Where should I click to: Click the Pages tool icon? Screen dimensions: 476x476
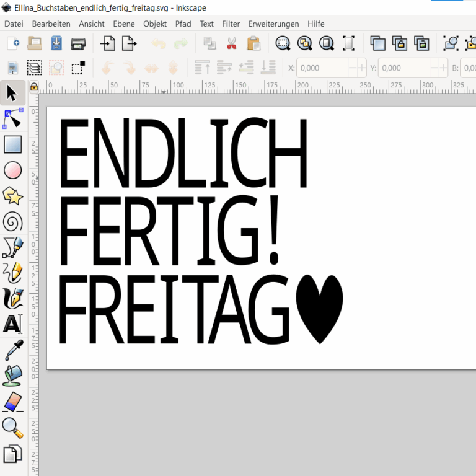[12, 454]
